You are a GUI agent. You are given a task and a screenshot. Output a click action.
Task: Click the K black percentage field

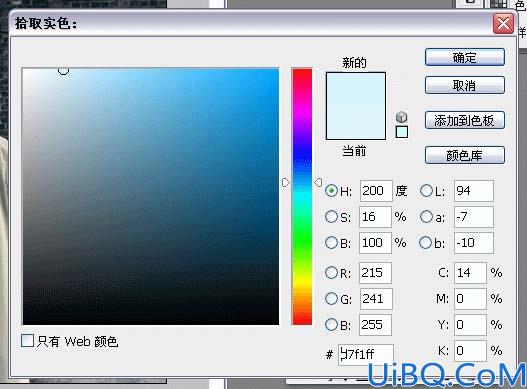[x=470, y=350]
